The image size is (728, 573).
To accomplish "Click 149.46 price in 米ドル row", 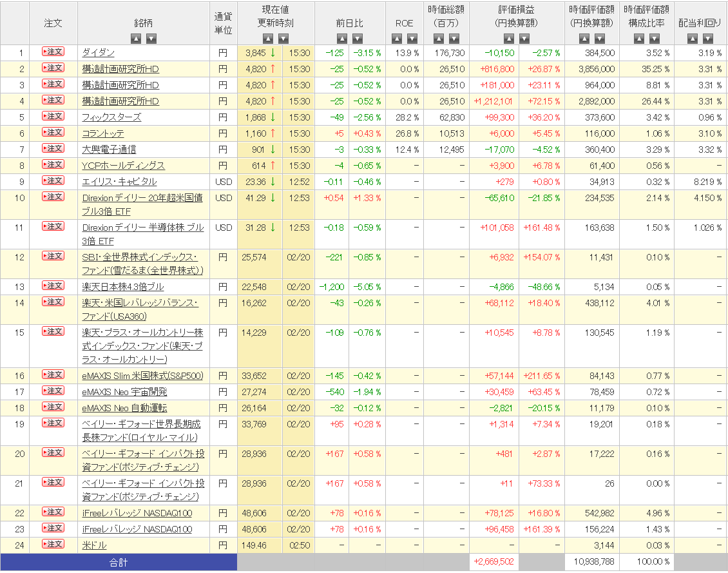I will (254, 545).
